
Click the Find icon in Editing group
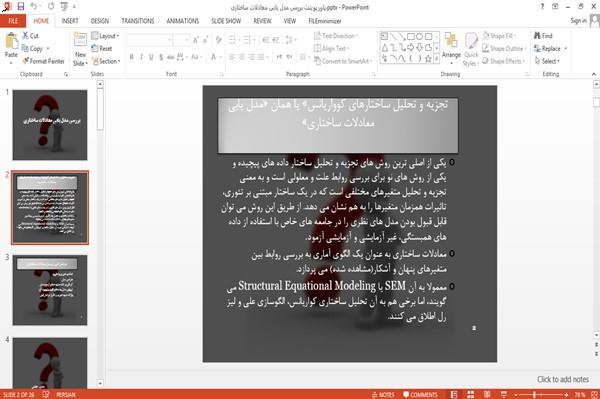click(543, 36)
